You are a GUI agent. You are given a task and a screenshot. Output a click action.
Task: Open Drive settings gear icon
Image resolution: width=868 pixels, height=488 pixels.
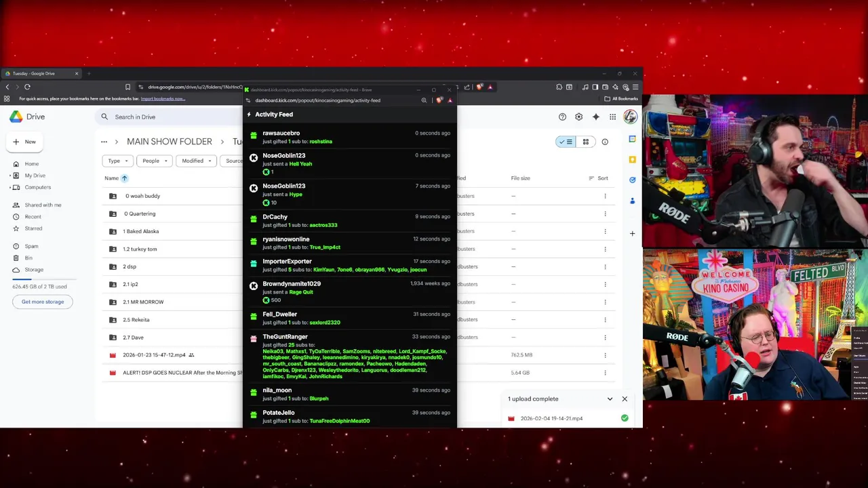click(x=578, y=117)
